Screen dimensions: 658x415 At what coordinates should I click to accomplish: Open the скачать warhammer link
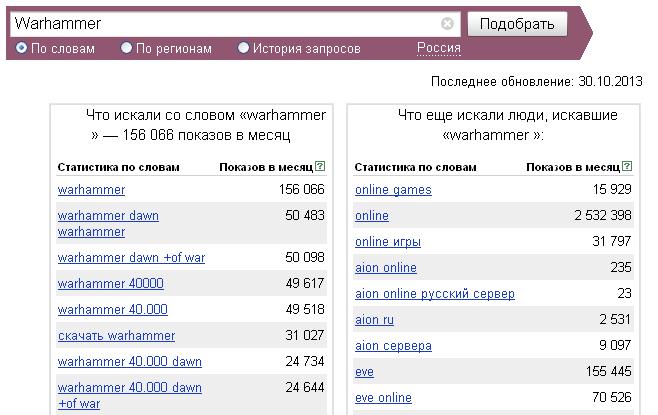[117, 336]
